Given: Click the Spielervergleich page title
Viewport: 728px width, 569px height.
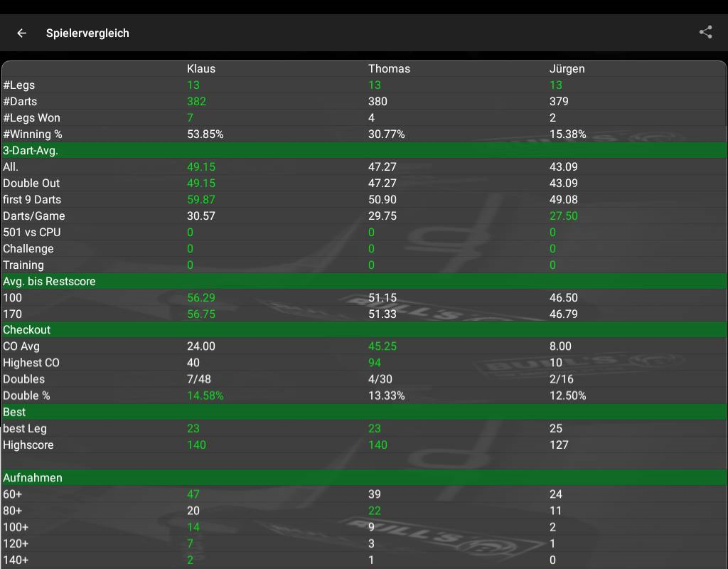Looking at the screenshot, I should (87, 33).
